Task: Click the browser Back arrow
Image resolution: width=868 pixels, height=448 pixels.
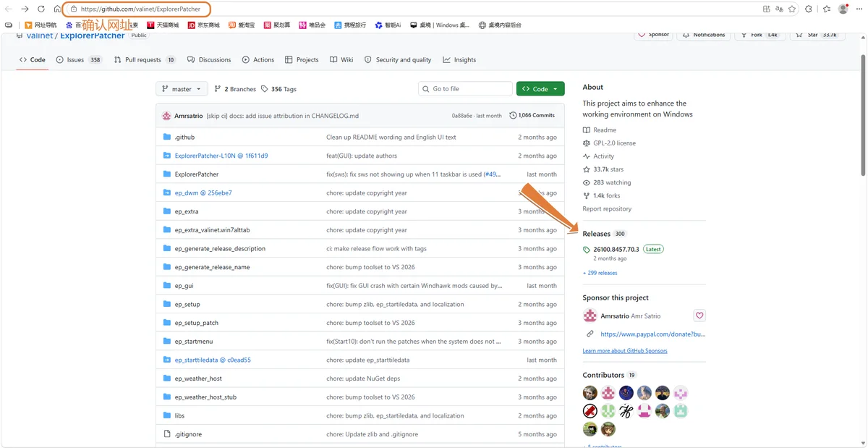Action: point(9,9)
